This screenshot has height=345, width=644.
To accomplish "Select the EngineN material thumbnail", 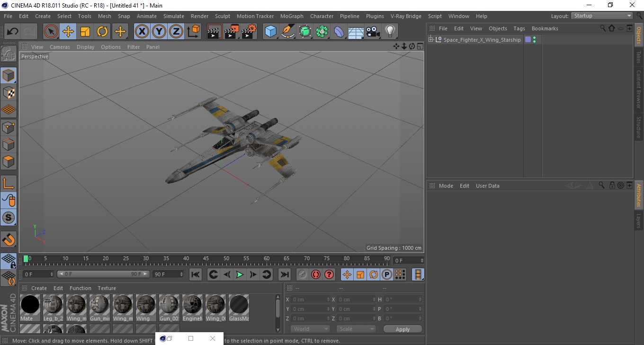I will pos(192,305).
